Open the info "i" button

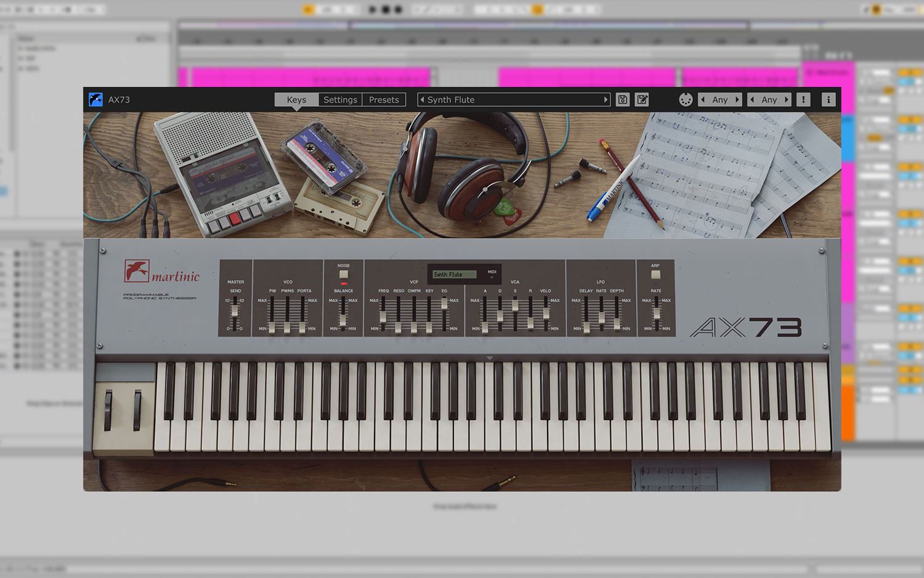pyautogui.click(x=829, y=99)
